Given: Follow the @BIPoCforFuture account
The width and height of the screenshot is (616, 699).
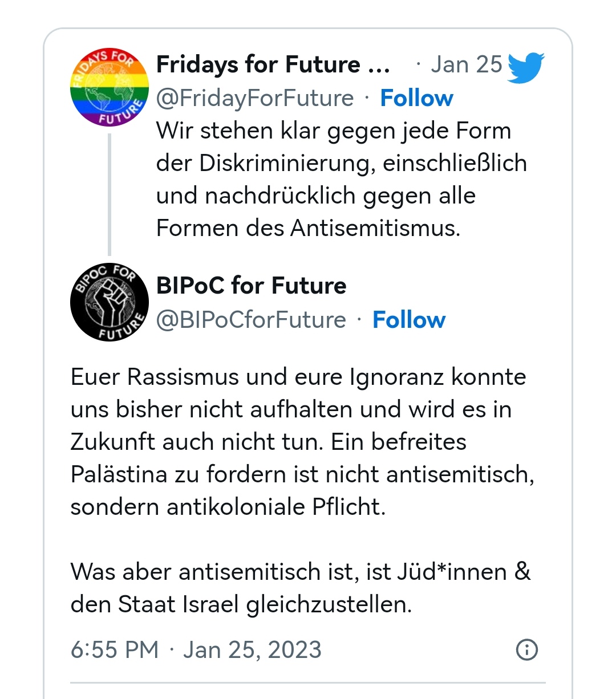Looking at the screenshot, I should tap(409, 320).
